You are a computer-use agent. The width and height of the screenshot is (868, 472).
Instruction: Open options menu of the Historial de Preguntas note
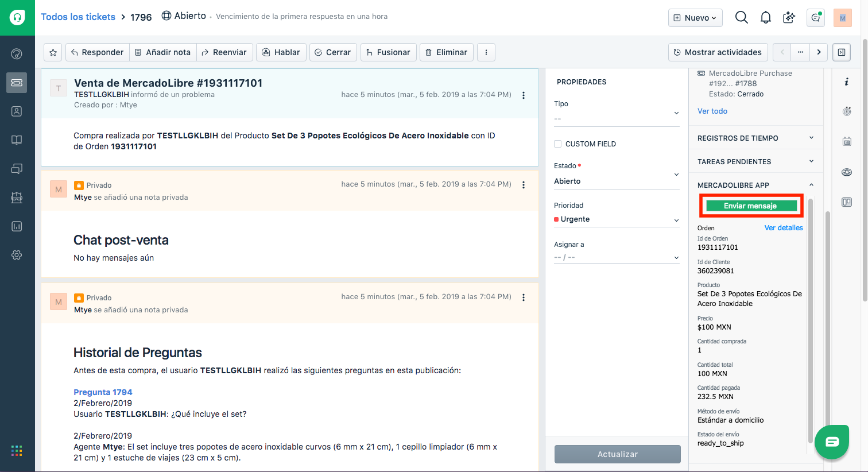pyautogui.click(x=524, y=297)
